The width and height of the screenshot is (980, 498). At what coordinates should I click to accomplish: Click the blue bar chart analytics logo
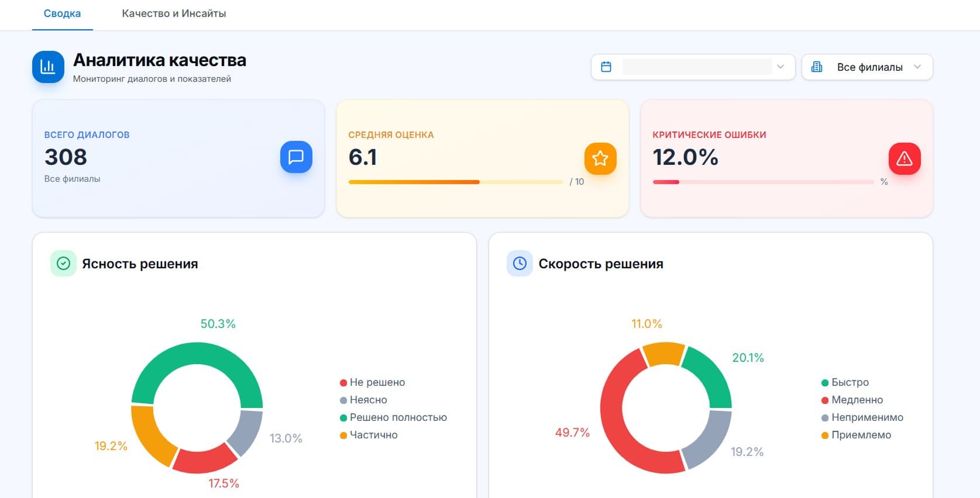coord(48,67)
